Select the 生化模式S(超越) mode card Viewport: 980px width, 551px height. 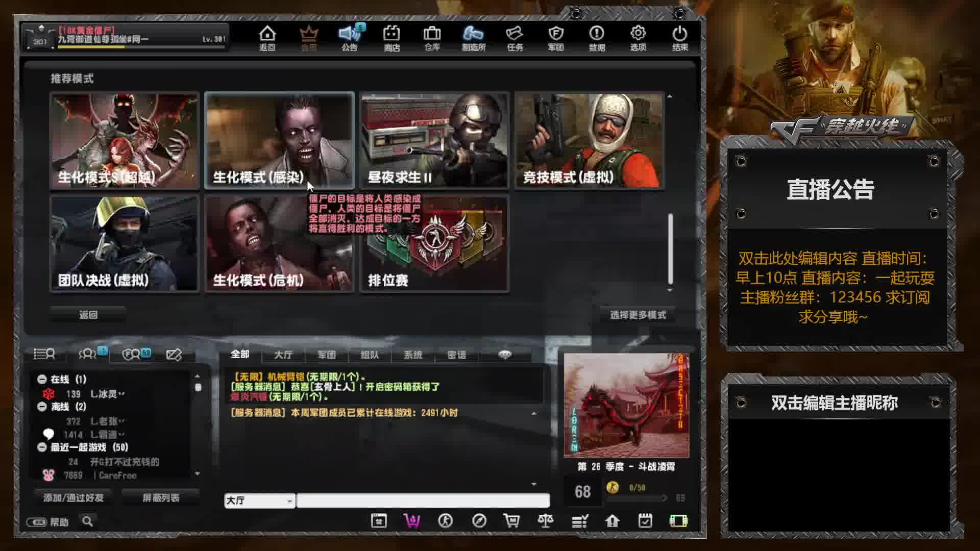point(125,140)
